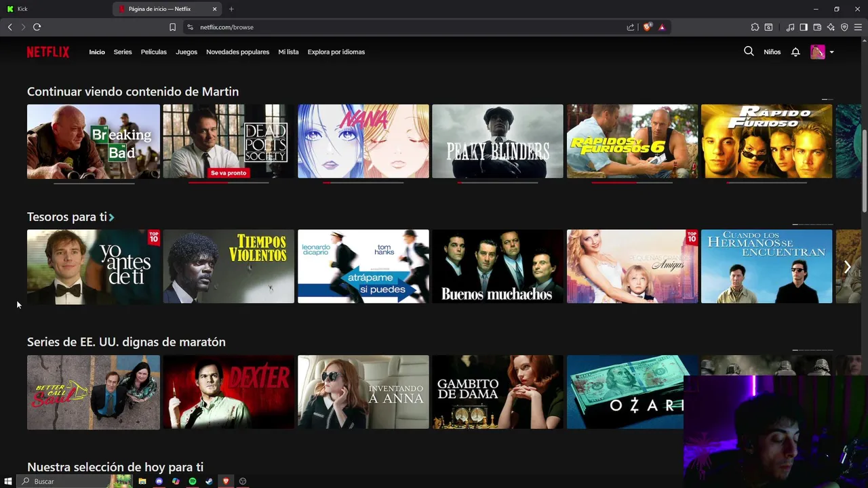Open the notifications bell
This screenshot has height=488, width=868.
[795, 52]
